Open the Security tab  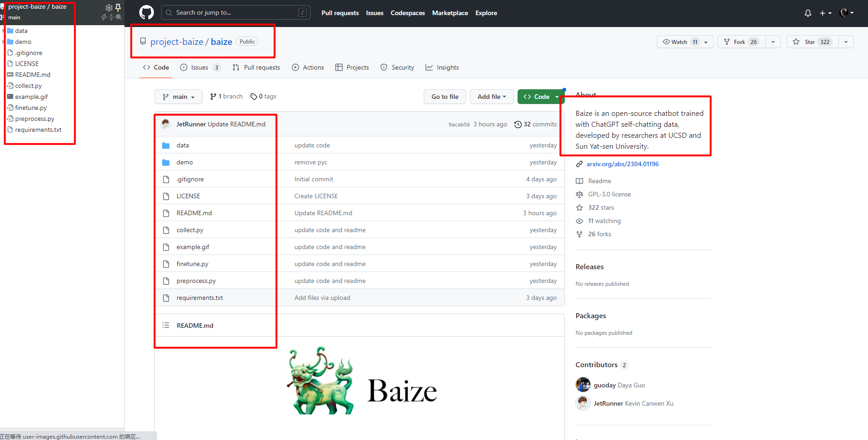[x=397, y=67]
